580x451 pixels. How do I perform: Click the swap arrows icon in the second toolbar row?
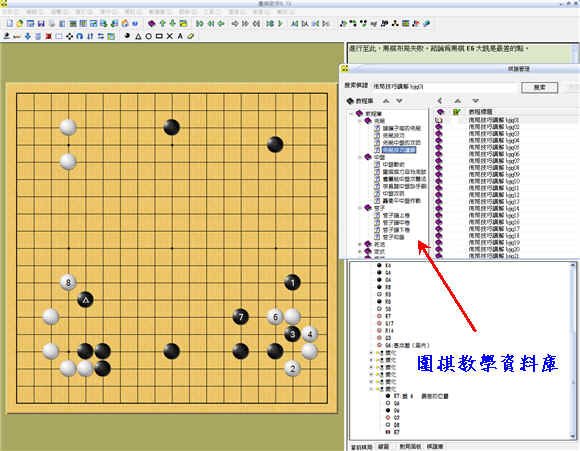(101, 36)
